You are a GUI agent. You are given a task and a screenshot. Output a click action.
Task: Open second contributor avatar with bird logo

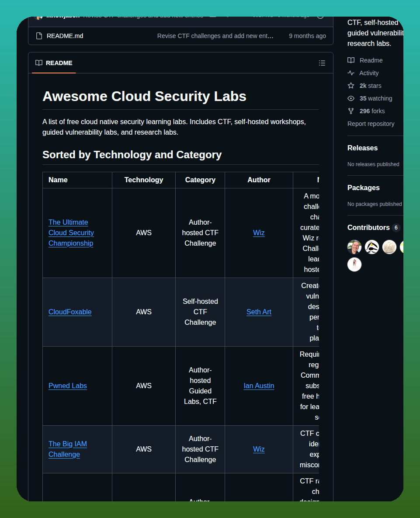tap(372, 247)
